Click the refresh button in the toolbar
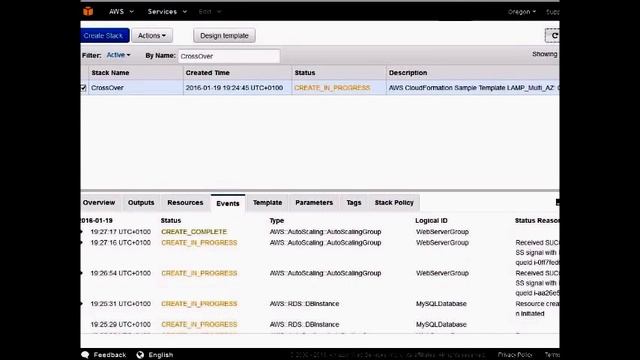640x360 pixels. 553,36
